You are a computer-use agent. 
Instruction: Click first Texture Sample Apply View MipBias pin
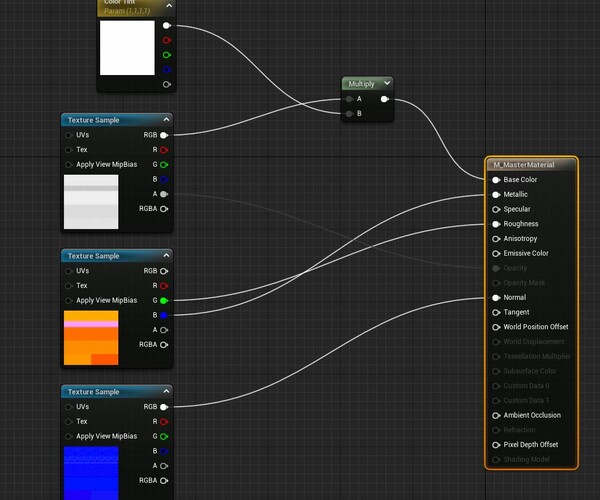point(68,165)
